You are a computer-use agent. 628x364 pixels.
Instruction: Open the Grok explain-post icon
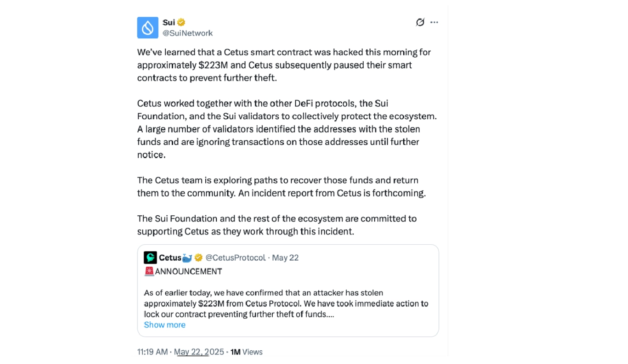tap(420, 22)
